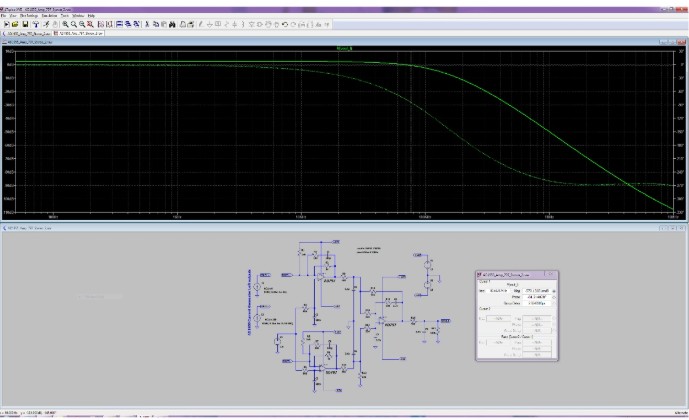Zoom to full extents icon
This screenshot has width=689, height=420.
[x=90, y=24]
